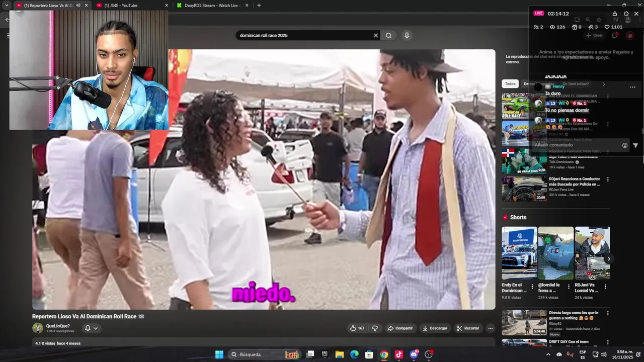This screenshot has width=644, height=362.
Task: Unlock the live overlay with padlock icon
Action: [615, 14]
